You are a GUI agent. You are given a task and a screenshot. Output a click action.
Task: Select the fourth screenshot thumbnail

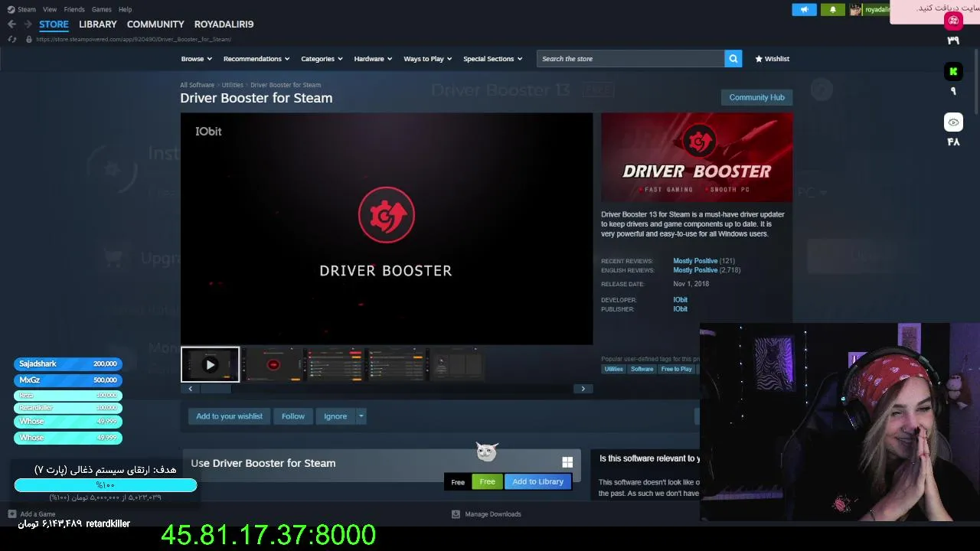(396, 365)
